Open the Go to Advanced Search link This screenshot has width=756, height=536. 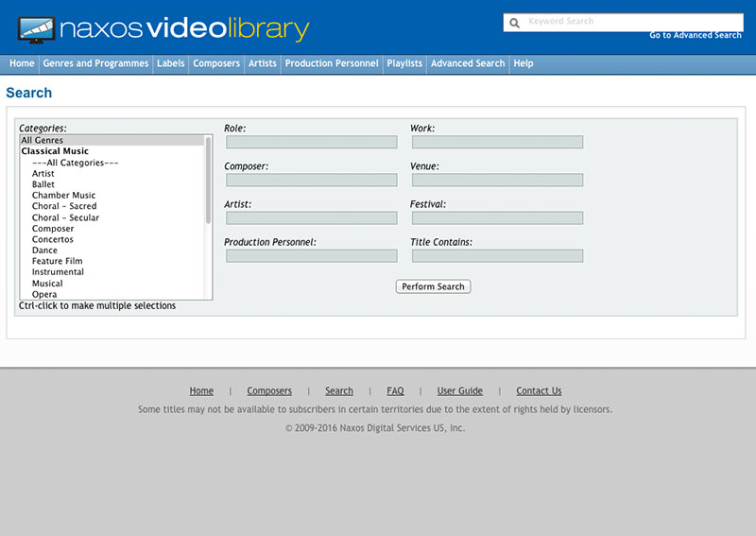point(695,36)
